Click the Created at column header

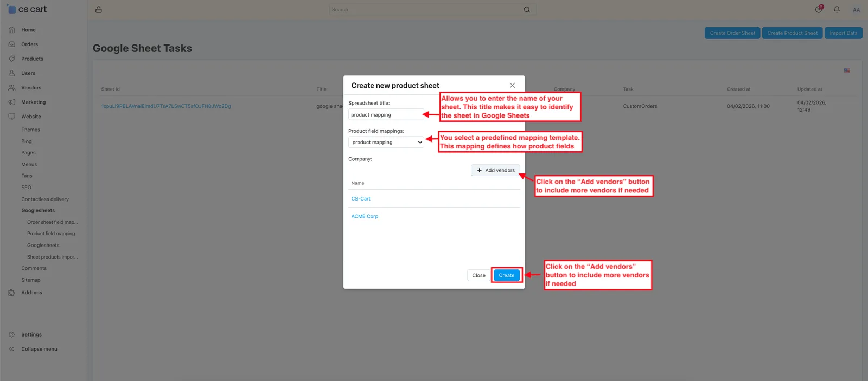click(739, 89)
